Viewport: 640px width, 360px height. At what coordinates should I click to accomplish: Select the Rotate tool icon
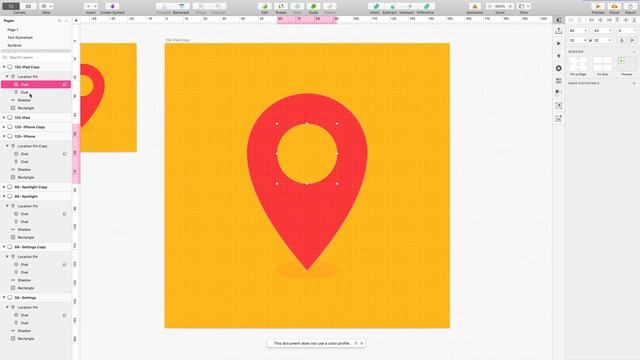[x=281, y=7]
